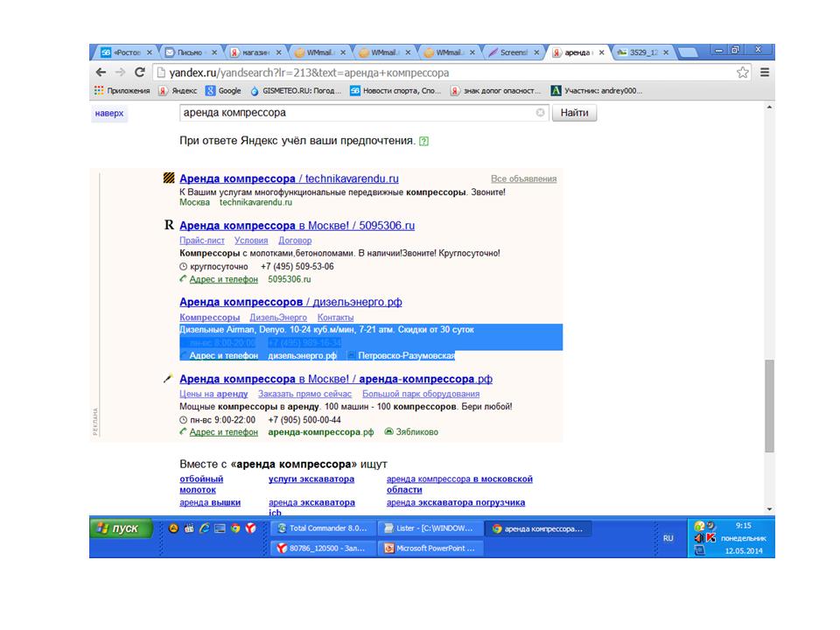This screenshot has width=840, height=630.
Task: Search related query услуги экскаватора
Action: pos(311,479)
